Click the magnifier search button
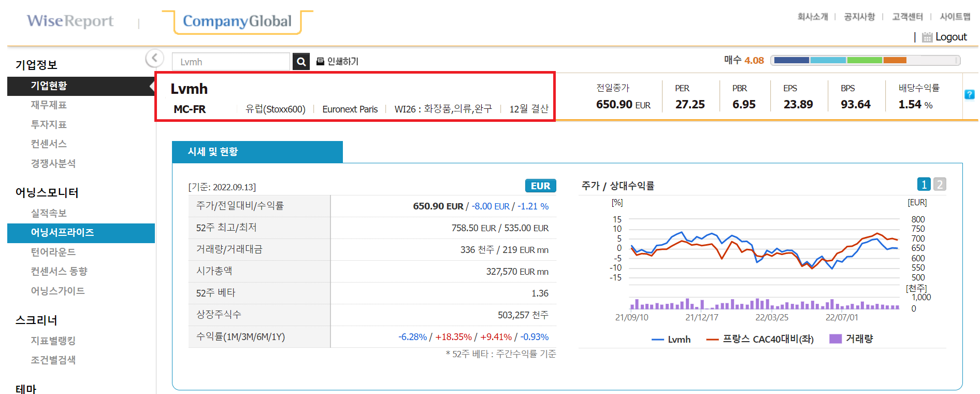The width and height of the screenshot is (980, 394). [x=301, y=62]
